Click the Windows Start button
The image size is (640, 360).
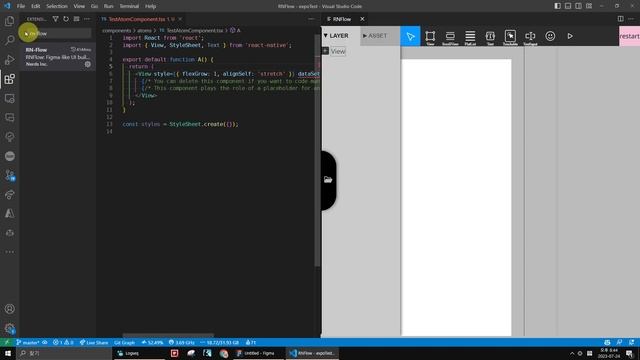coord(8,353)
